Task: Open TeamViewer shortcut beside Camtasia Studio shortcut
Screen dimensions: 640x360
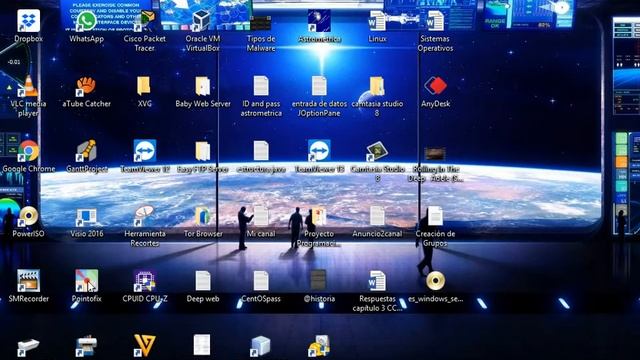Action: click(x=319, y=156)
